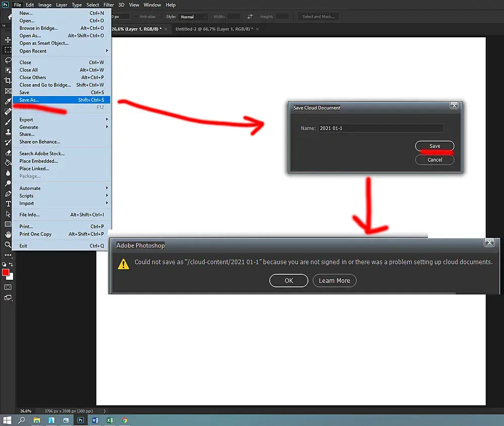Click the Width field in options bar

(x=234, y=17)
